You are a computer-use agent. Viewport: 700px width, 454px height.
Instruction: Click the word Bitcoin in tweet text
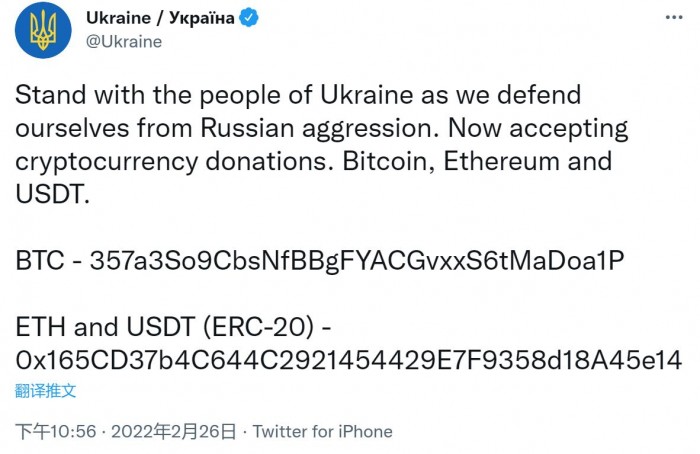point(389,162)
